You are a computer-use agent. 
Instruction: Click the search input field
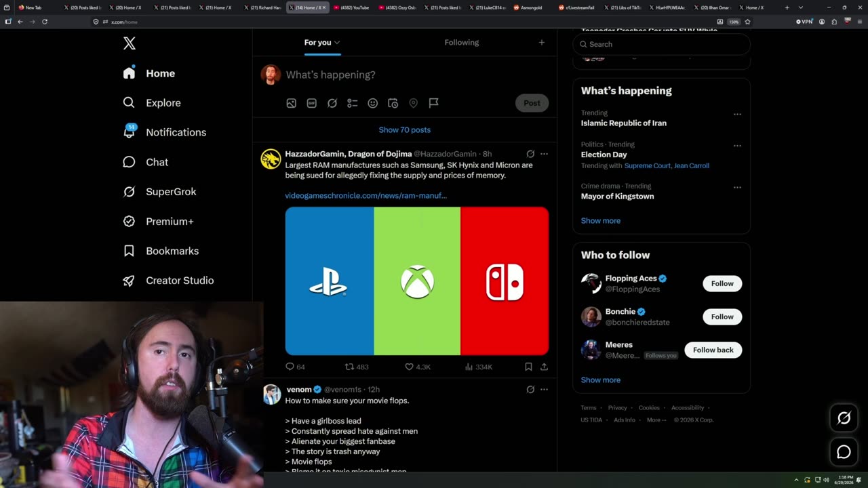661,44
